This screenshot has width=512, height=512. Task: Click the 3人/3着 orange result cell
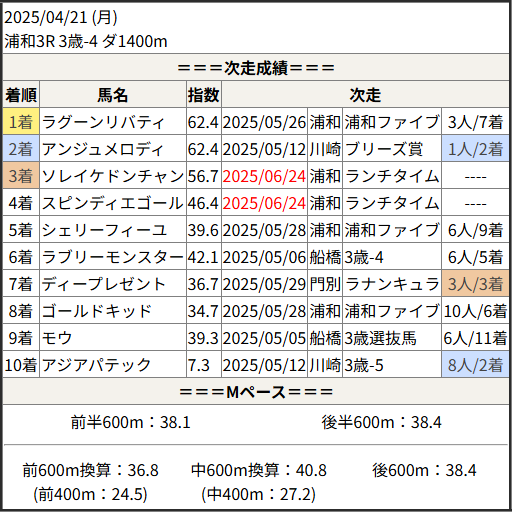coord(475,284)
